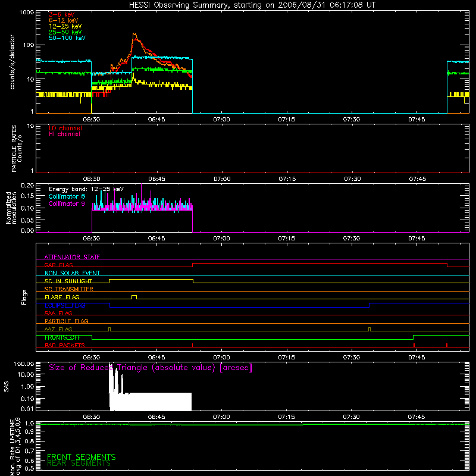Click the 1000 value on the counts axis

pos(27,12)
